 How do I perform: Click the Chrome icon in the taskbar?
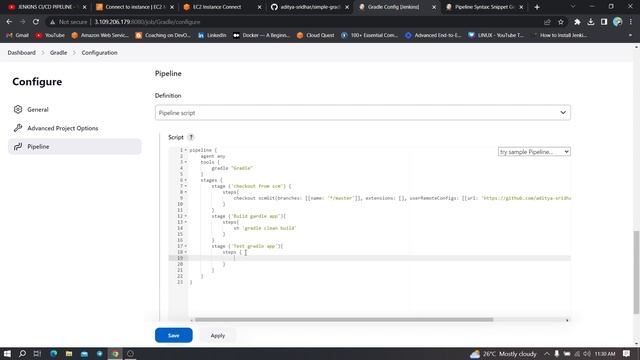[115, 353]
